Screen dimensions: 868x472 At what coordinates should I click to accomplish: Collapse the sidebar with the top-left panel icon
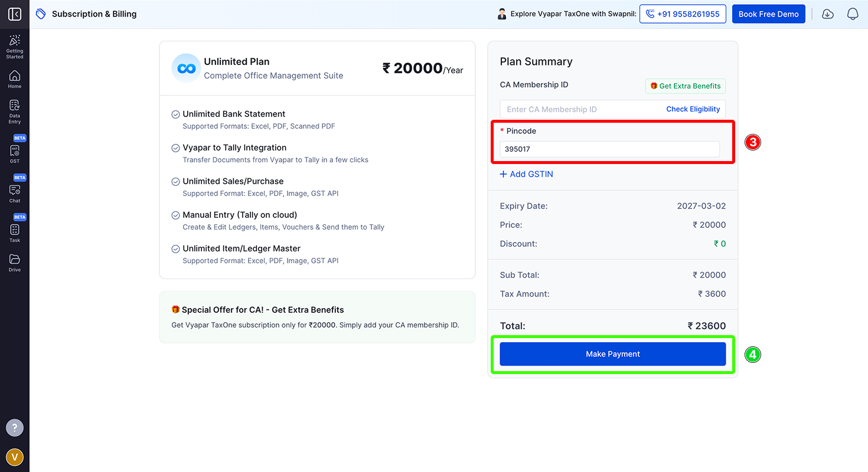tap(15, 14)
